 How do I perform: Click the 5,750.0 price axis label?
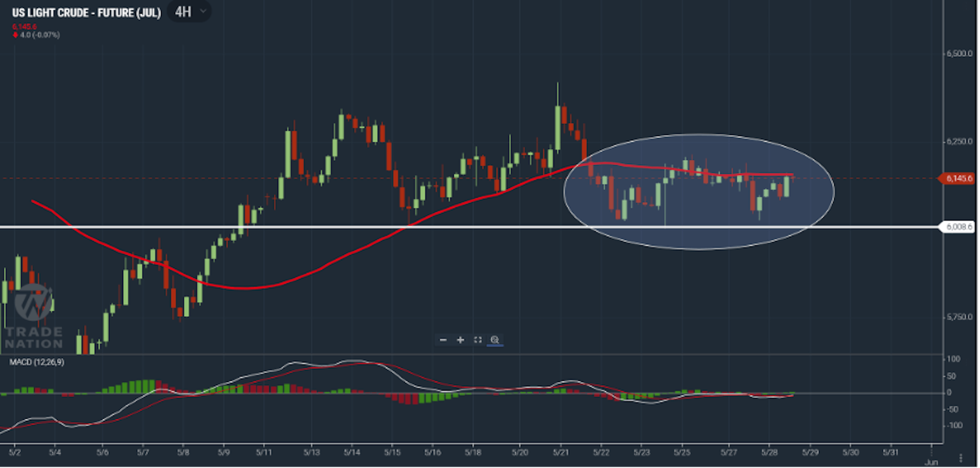959,317
